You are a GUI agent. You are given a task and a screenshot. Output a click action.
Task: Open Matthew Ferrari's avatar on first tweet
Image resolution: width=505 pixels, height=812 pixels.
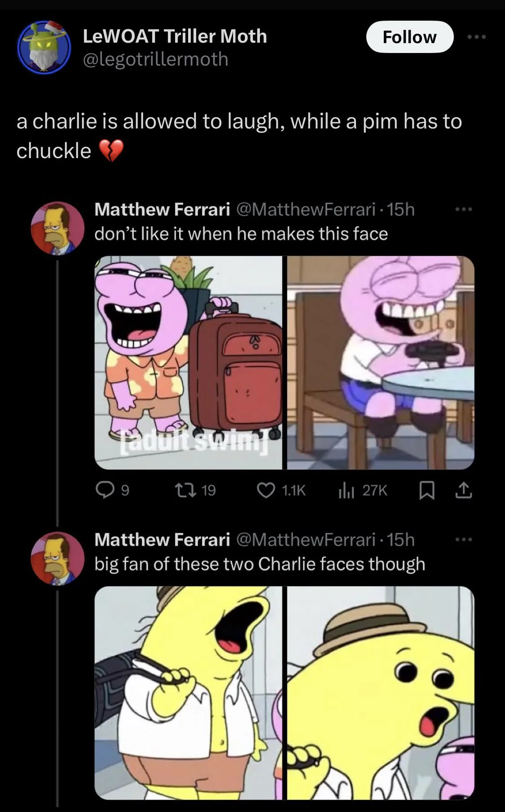coord(57,228)
